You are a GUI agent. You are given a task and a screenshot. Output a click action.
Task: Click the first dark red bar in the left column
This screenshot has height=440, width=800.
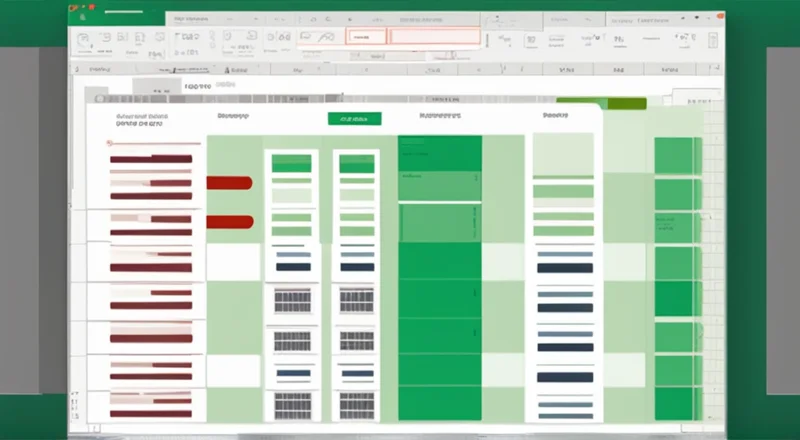(x=150, y=159)
